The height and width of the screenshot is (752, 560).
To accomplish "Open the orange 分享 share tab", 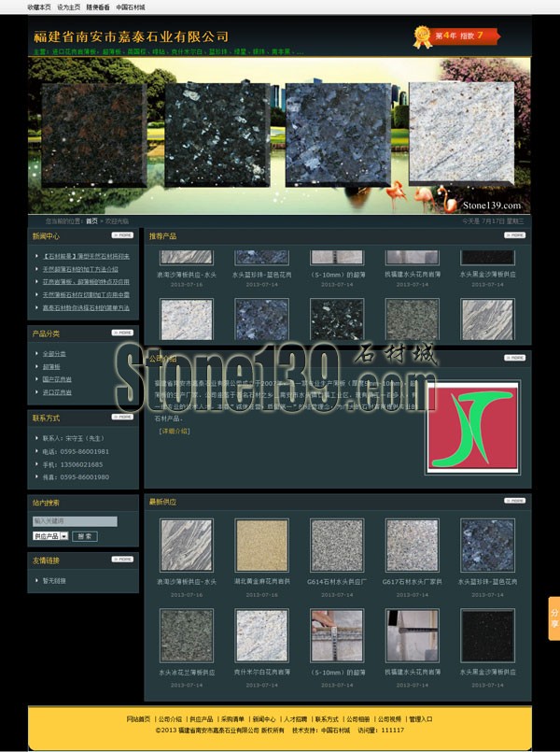I will [553, 617].
